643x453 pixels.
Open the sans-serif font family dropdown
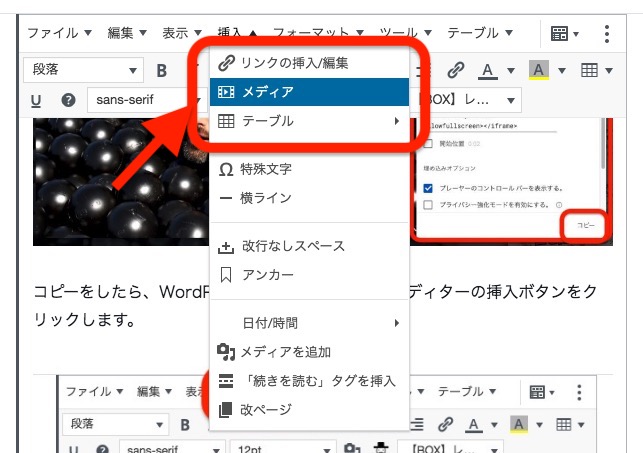pos(140,100)
